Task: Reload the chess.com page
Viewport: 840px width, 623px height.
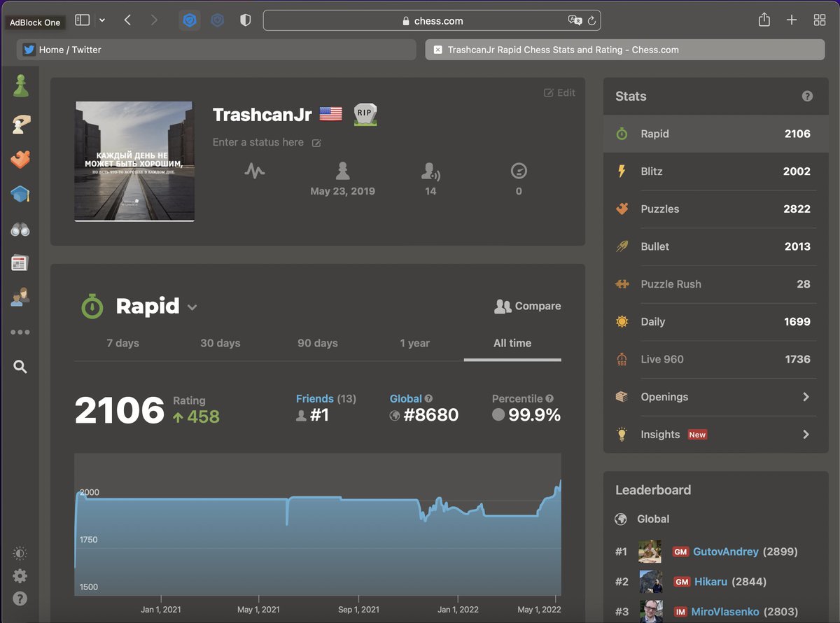Action: 591,21
